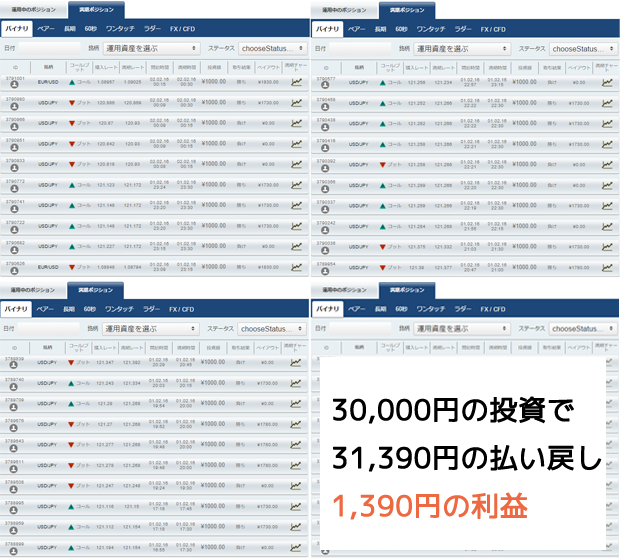Click 日付 date field in top-left panel
The height and width of the screenshot is (560, 620).
49,48
